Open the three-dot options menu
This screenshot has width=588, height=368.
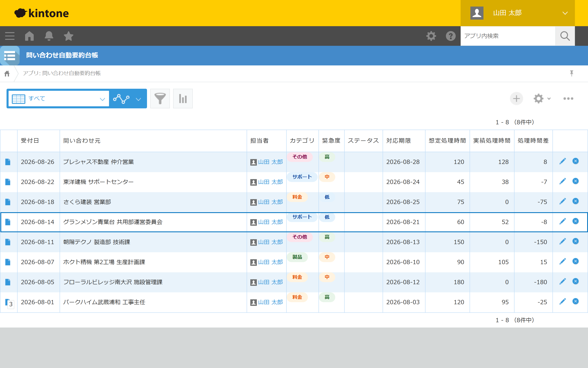tap(568, 99)
